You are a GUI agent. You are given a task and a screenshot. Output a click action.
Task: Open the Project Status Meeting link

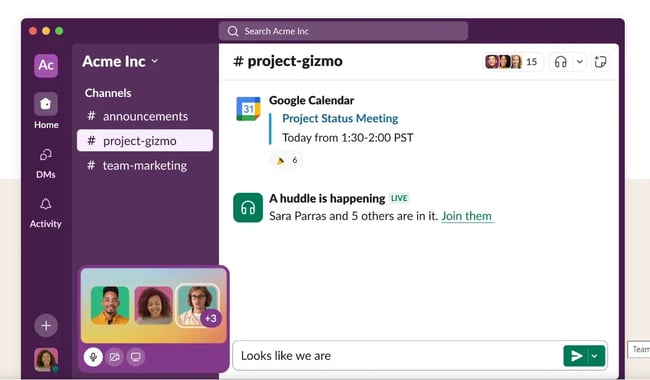point(340,119)
